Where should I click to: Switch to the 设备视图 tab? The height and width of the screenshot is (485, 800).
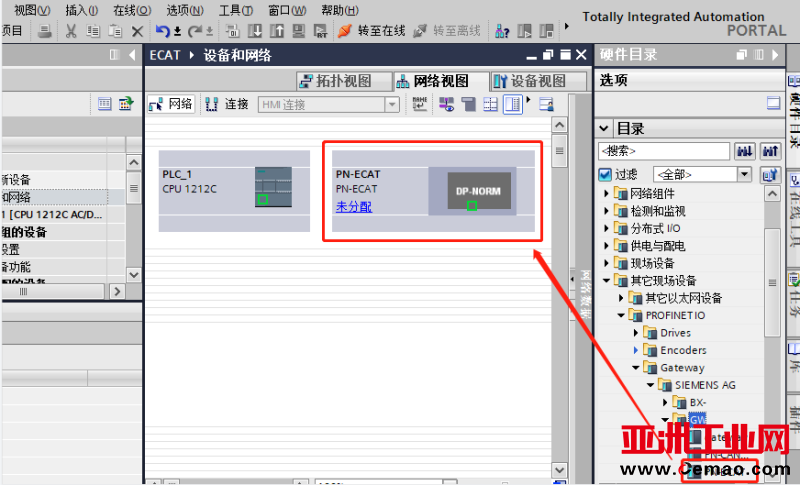530,81
